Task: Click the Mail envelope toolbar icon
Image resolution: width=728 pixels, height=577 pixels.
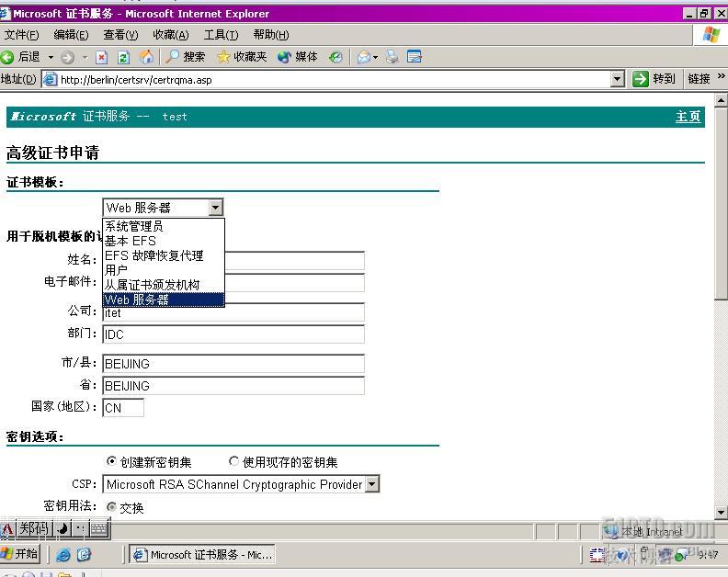Action: click(x=363, y=57)
